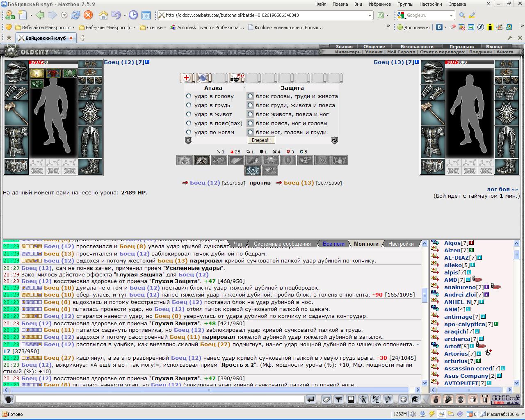Click the helmet slot in left character panel
The image size is (525, 420).
16,73
